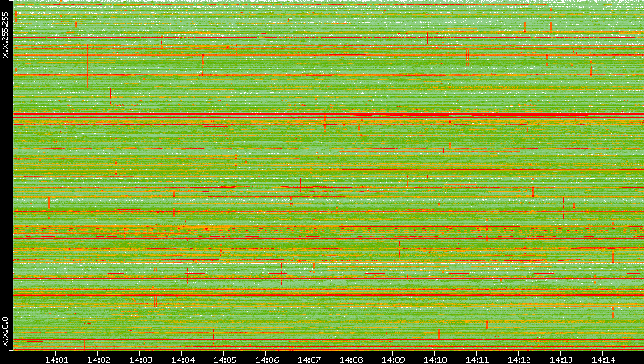The width and height of the screenshot is (644, 364).
Task: Click the 14:14 time axis label
Action: (x=603, y=360)
